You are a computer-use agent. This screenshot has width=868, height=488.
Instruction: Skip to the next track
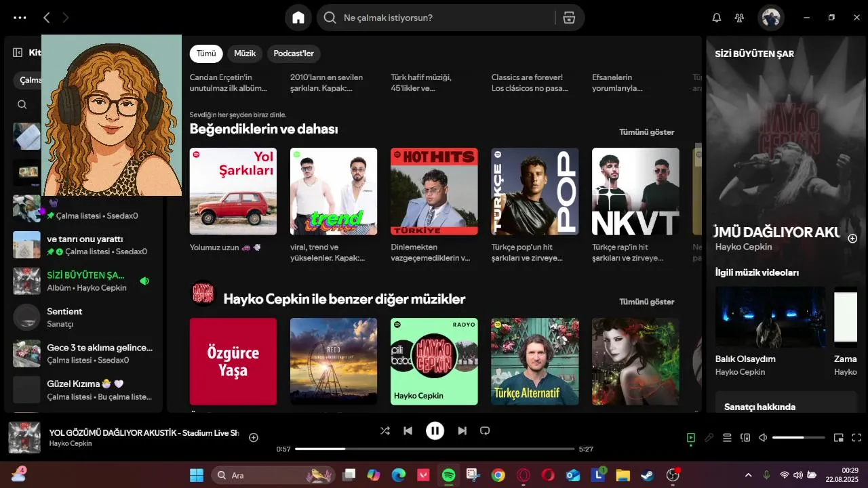click(x=462, y=430)
